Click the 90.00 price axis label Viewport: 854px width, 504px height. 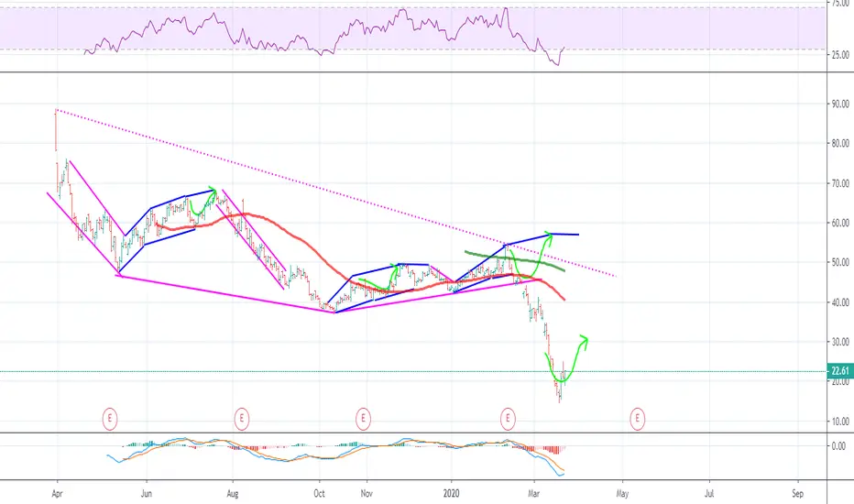(840, 104)
